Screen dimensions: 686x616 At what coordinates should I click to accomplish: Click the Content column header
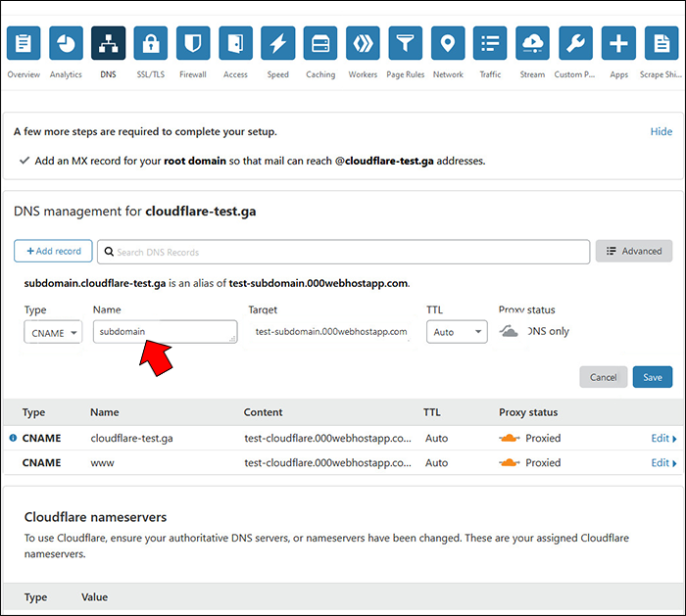pos(263,412)
